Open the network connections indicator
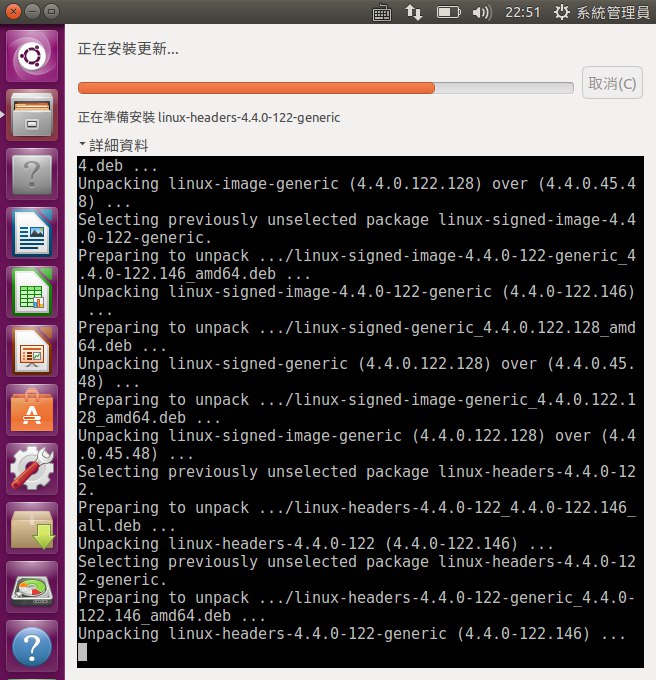Image resolution: width=656 pixels, height=680 pixels. click(414, 12)
